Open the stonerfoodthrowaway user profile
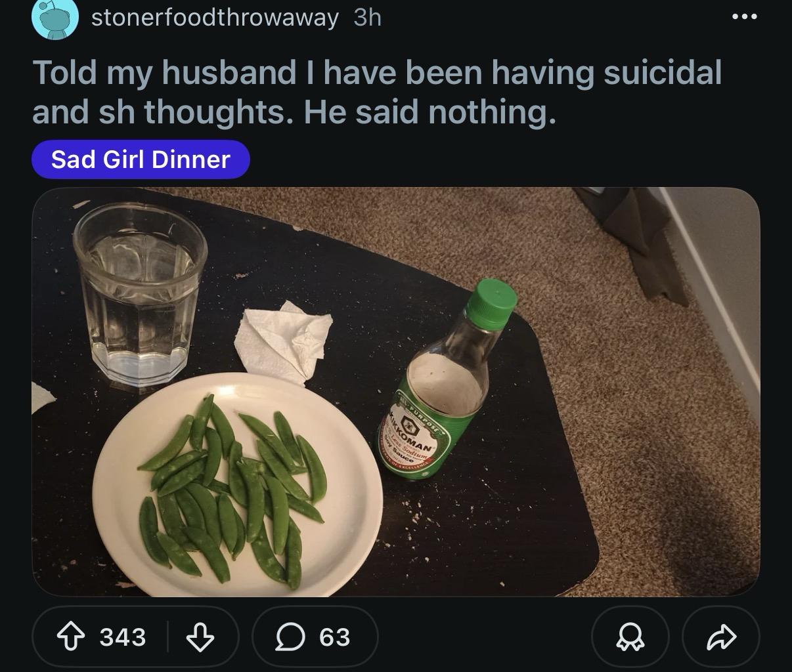 coord(214,18)
